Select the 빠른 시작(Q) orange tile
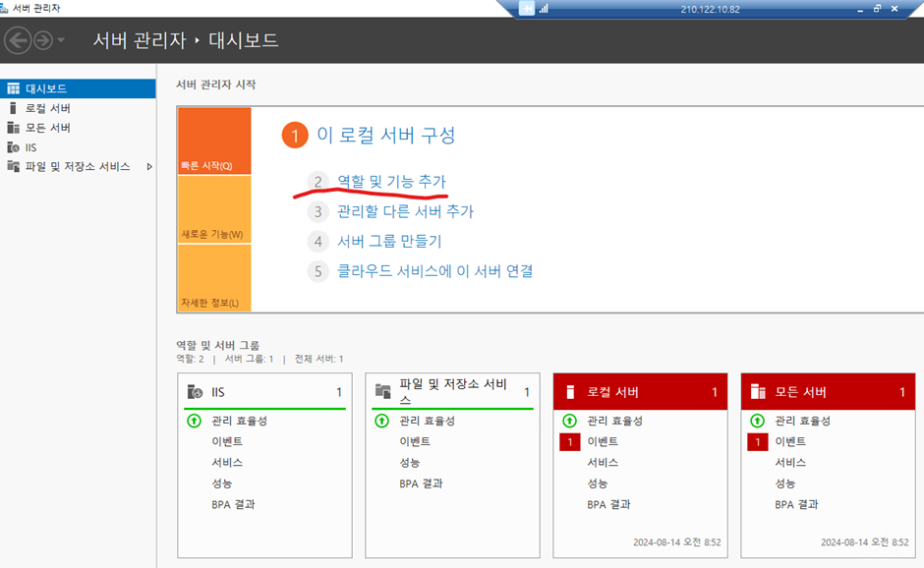The width and height of the screenshot is (924, 568). [214, 142]
